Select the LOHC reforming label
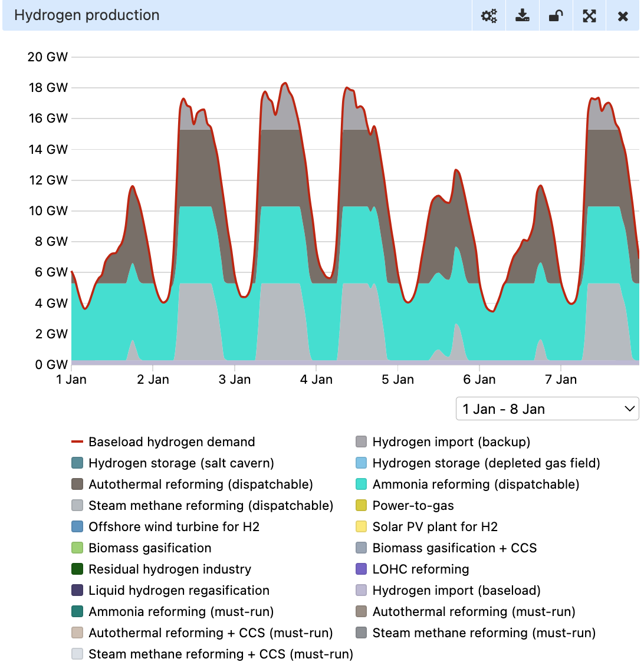The height and width of the screenshot is (672, 644). (x=420, y=569)
